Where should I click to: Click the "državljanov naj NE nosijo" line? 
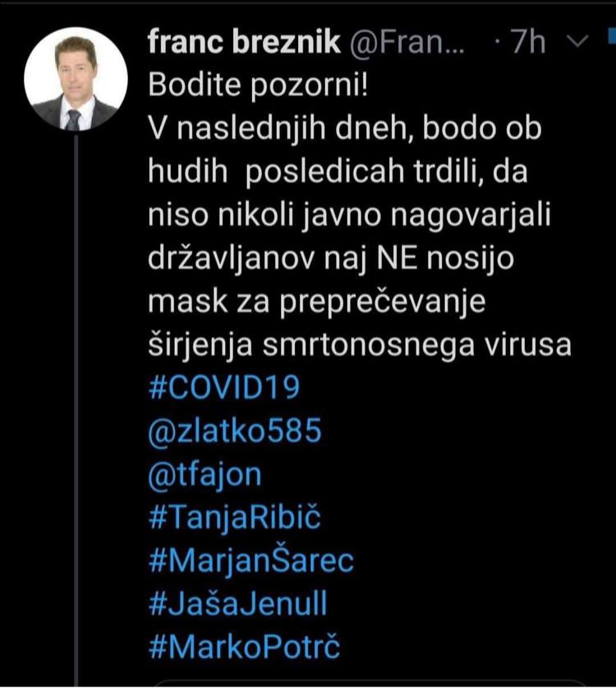331,259
